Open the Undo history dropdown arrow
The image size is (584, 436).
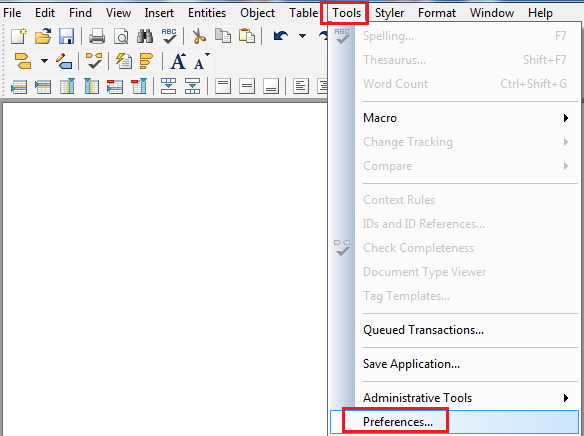(x=302, y=36)
